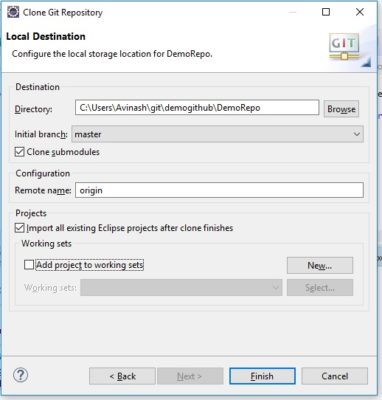382x400 pixels.
Task: Click the Destination group label
Action: (38, 87)
